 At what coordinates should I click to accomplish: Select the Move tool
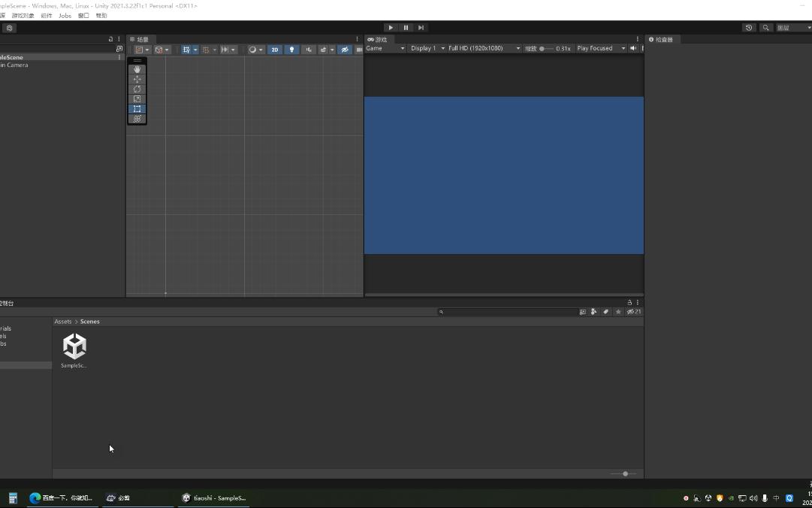(x=137, y=79)
